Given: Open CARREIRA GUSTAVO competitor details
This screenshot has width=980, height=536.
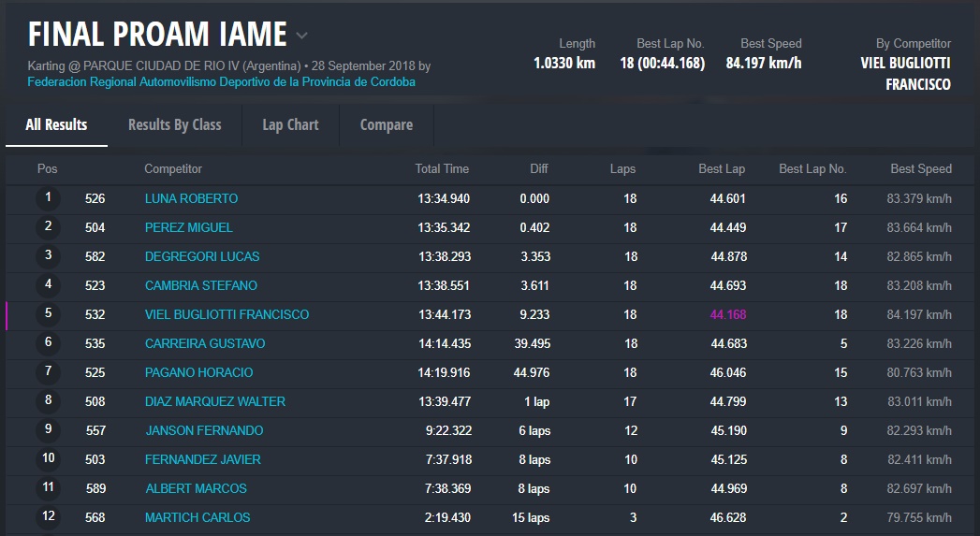Looking at the screenshot, I should pos(204,343).
